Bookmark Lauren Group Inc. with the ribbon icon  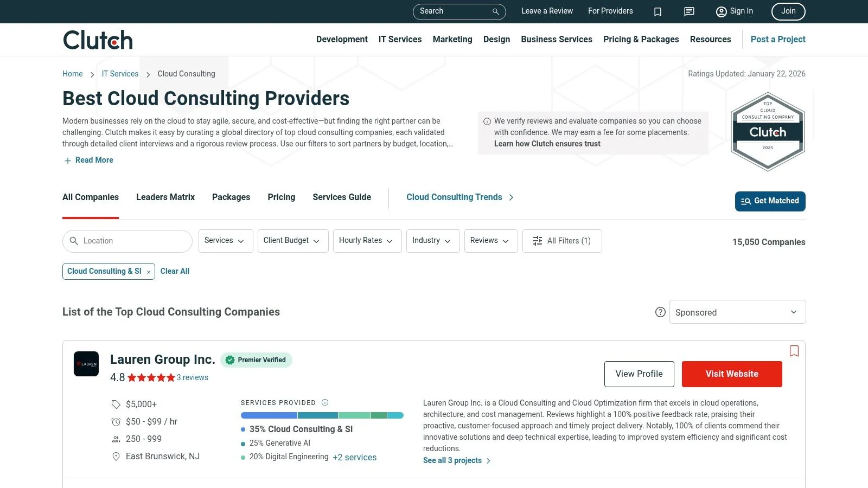pos(794,351)
